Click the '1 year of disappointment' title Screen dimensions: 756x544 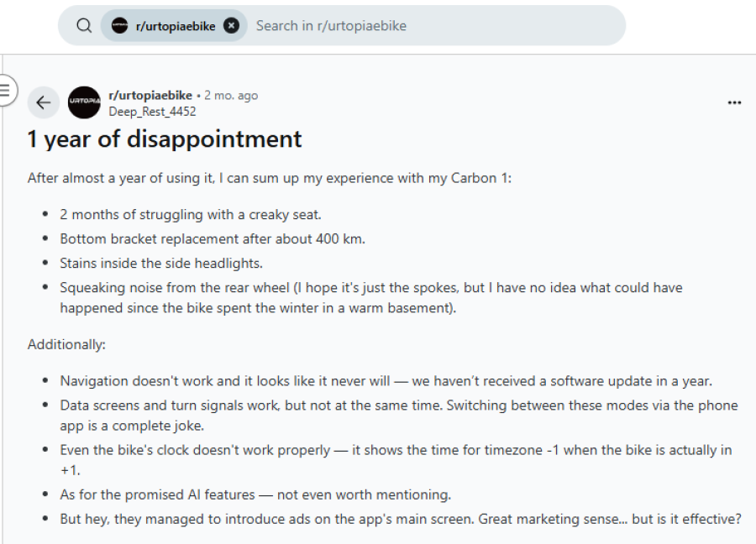point(165,139)
